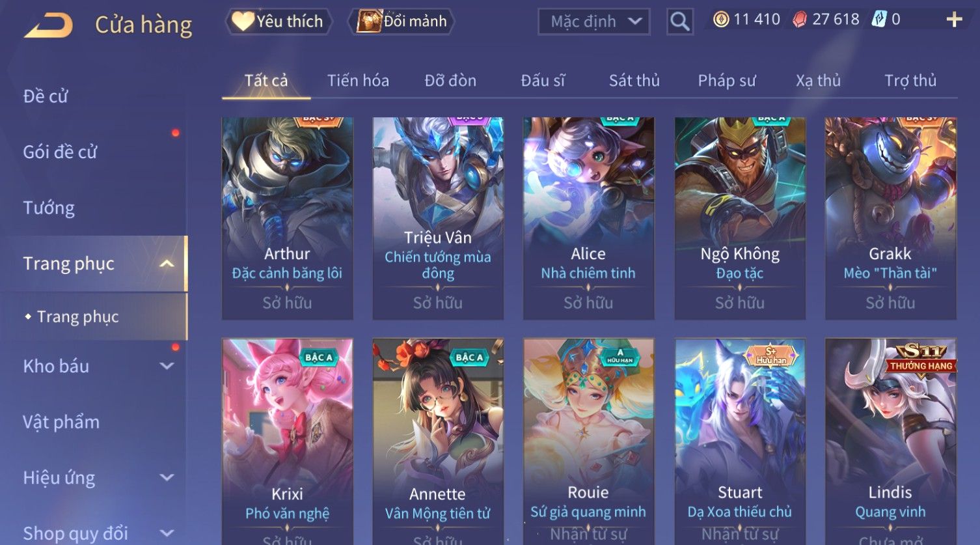The height and width of the screenshot is (545, 980).
Task: Open the Mặc định sort dropdown
Action: (x=593, y=21)
